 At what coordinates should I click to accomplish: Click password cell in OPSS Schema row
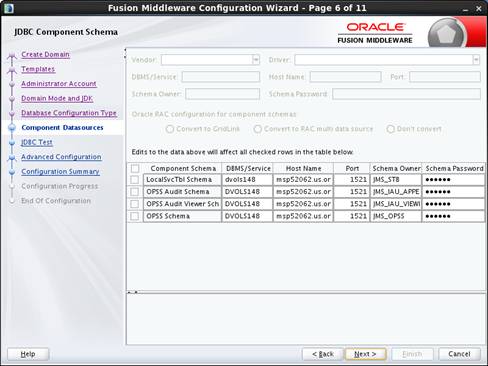coord(454,216)
